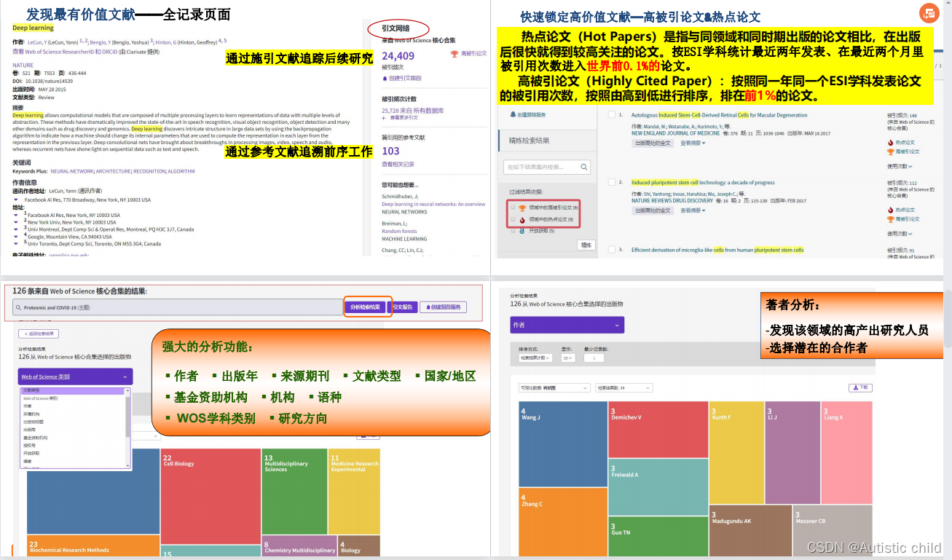This screenshot has height=560, width=952.
Task: Open the NEURAL-NETWORK keyword link
Action: (72, 171)
